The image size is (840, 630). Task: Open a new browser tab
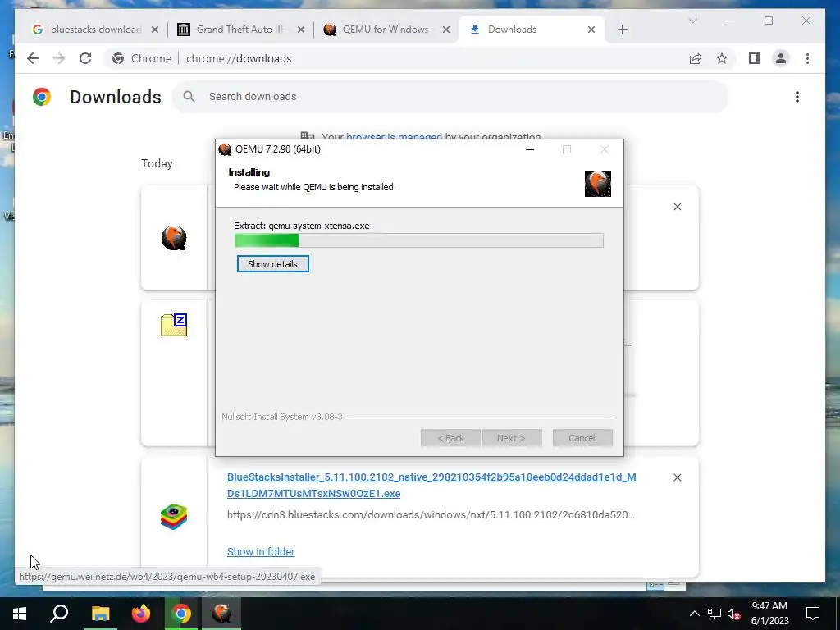623,30
